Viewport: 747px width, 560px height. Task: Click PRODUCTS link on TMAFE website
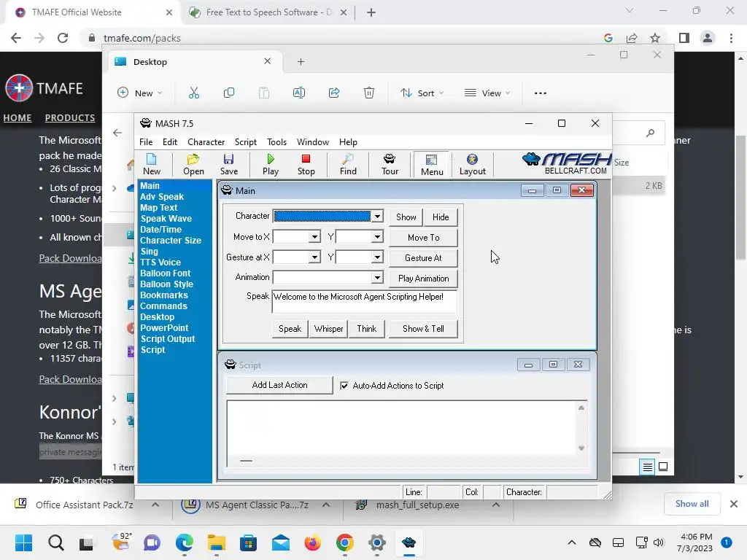pos(69,117)
